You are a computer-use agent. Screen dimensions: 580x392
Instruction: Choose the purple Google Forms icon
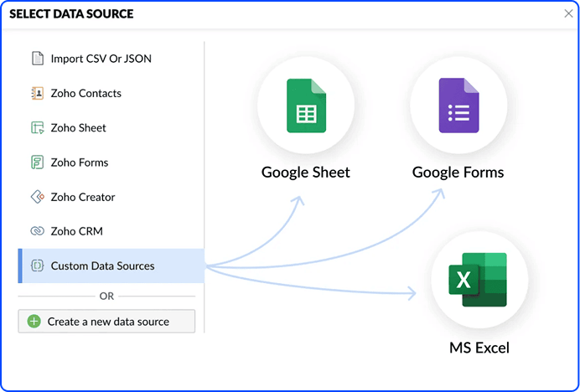tap(458, 106)
